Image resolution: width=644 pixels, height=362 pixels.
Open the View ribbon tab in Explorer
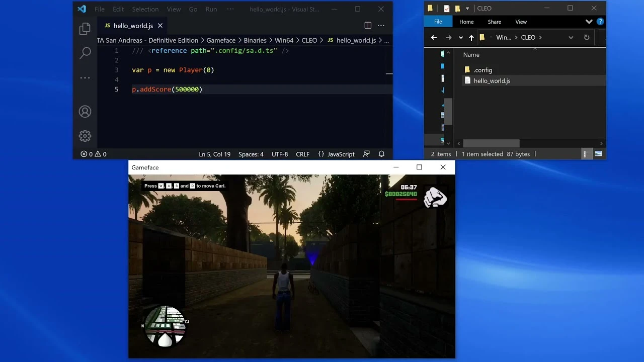(521, 22)
